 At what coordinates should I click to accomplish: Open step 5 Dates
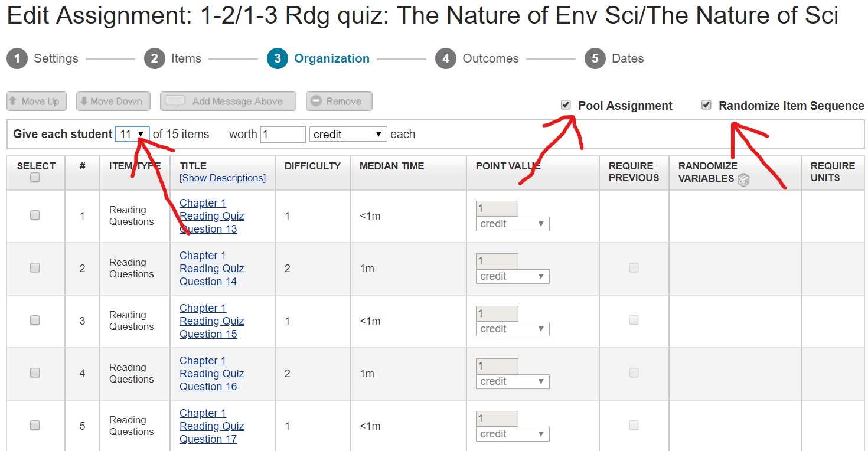pos(615,58)
